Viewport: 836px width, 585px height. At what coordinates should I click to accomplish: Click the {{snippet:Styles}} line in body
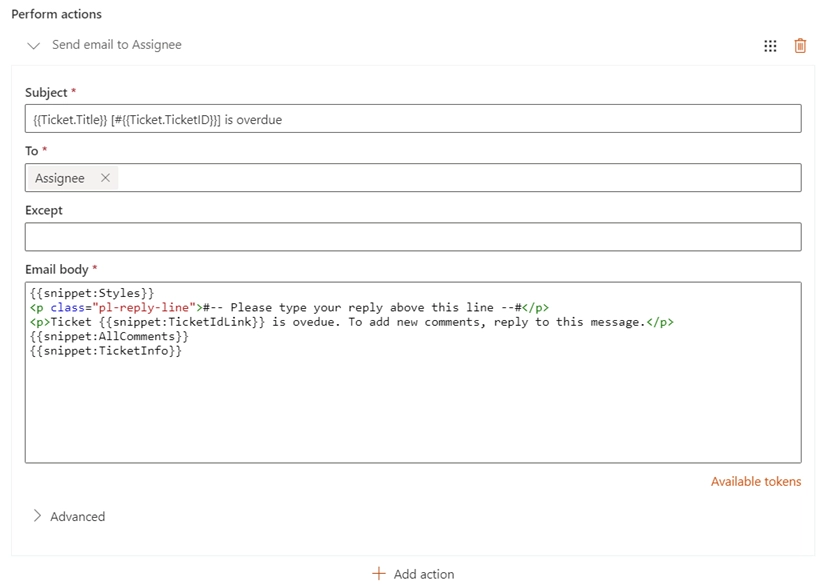pos(92,293)
